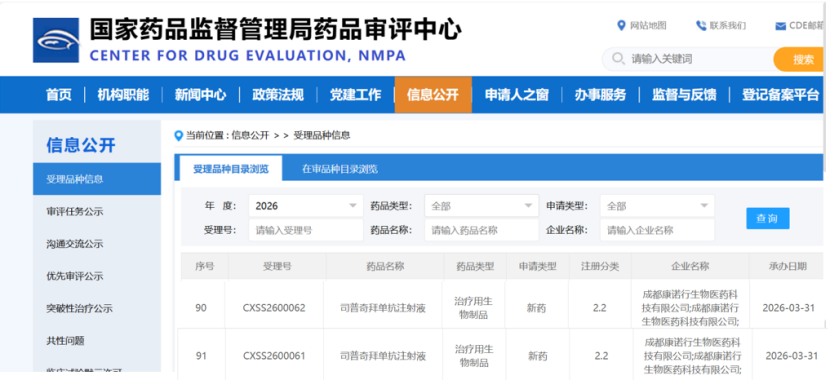Open the highlighted 信息公开 menu
Viewport: 830px width, 381px height.
point(433,95)
